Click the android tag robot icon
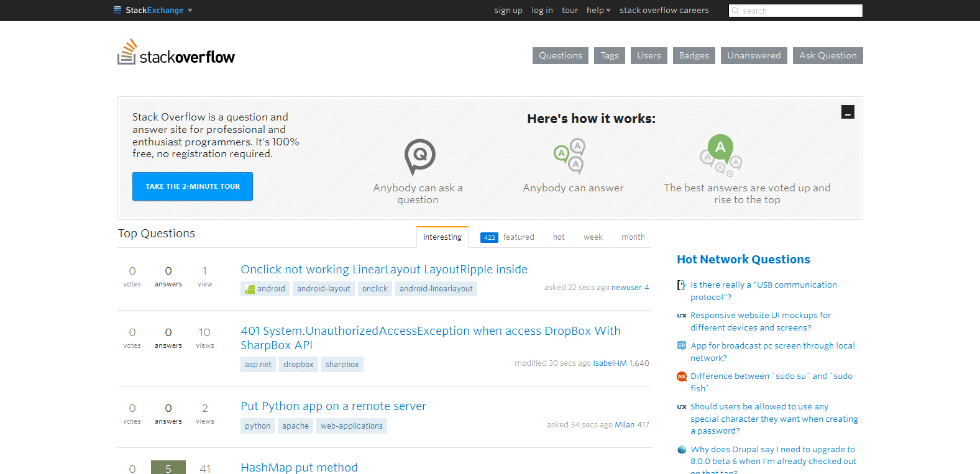This screenshot has height=474, width=980. pyautogui.click(x=250, y=289)
